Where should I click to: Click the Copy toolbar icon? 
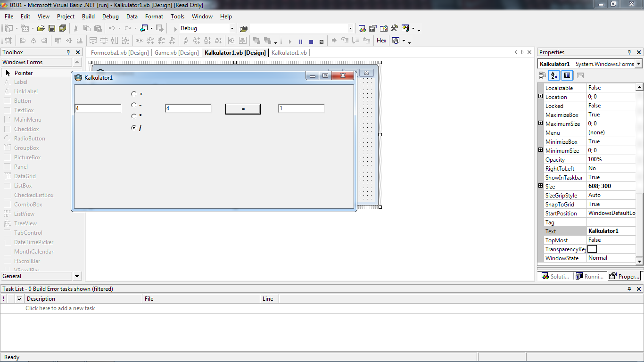point(87,28)
